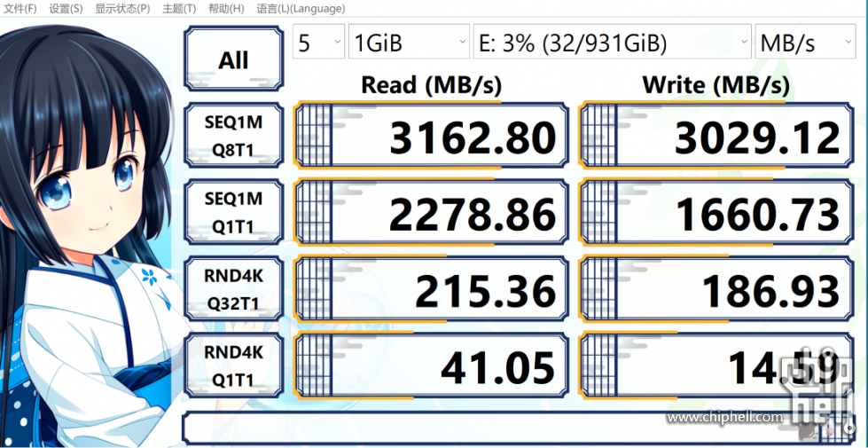Click the Write (MB/s) column header
Screen dimensions: 868x448
click(x=716, y=85)
